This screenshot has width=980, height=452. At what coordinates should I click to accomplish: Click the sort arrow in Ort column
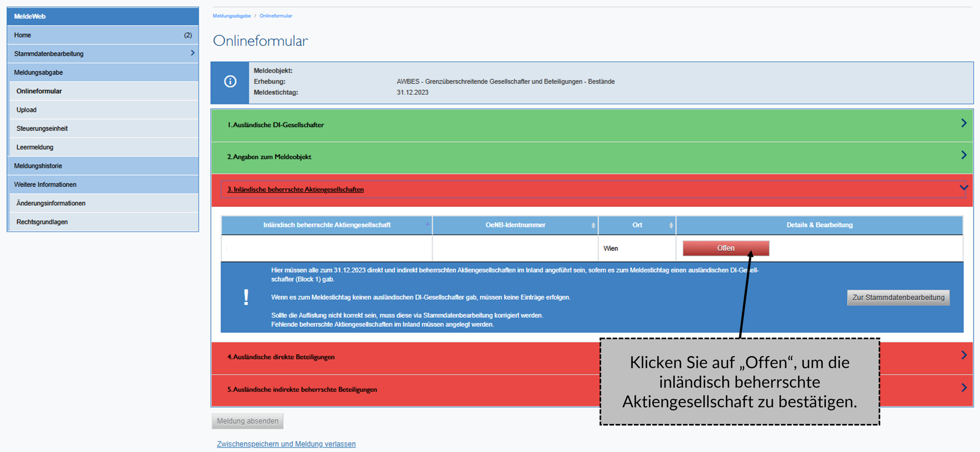671,225
